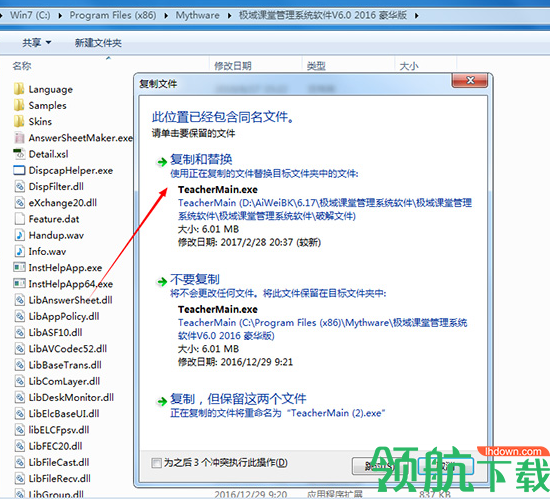This screenshot has height=499, width=550.
Task: Open breadcrumb arrow after Mythware
Action: (x=229, y=16)
